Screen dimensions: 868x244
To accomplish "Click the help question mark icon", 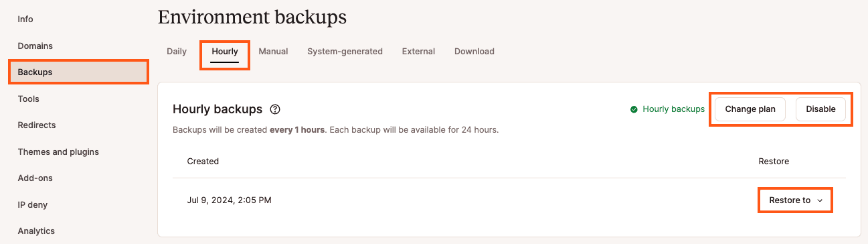I will coord(274,109).
